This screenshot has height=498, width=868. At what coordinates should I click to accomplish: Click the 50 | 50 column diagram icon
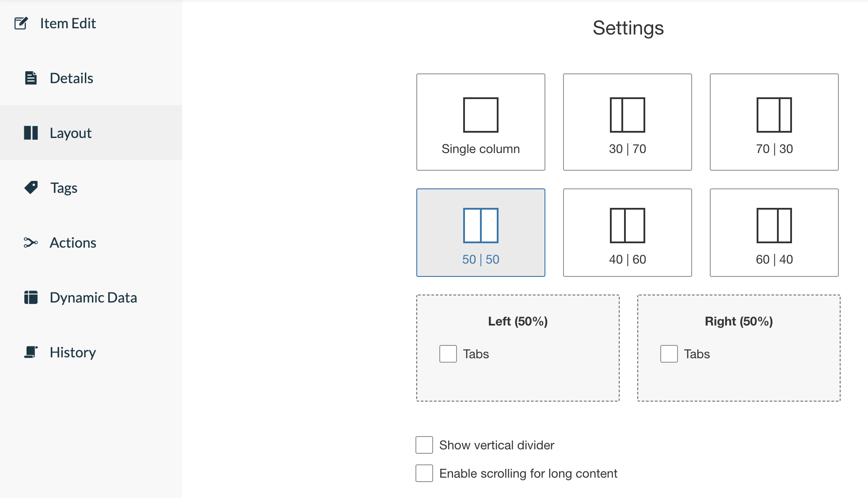pos(480,226)
